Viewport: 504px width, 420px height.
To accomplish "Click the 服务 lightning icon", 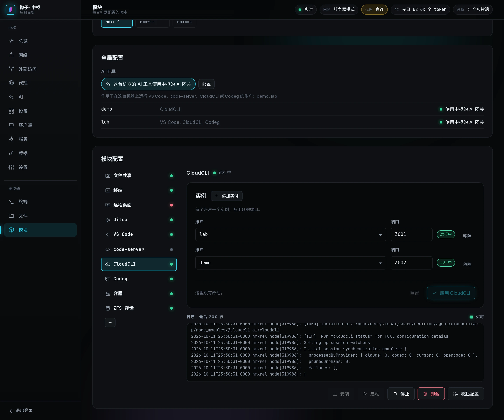I will [x=11, y=139].
